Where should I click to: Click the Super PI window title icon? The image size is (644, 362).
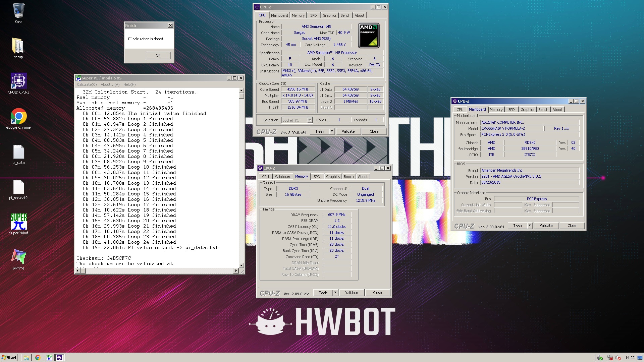click(78, 78)
